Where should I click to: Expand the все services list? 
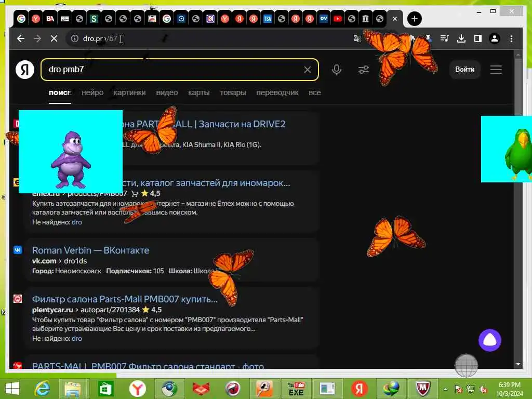point(314,92)
